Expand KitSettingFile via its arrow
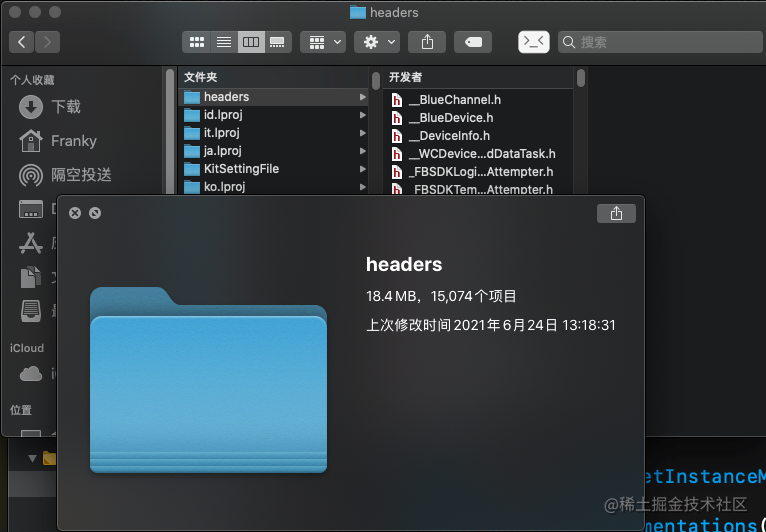 (362, 169)
